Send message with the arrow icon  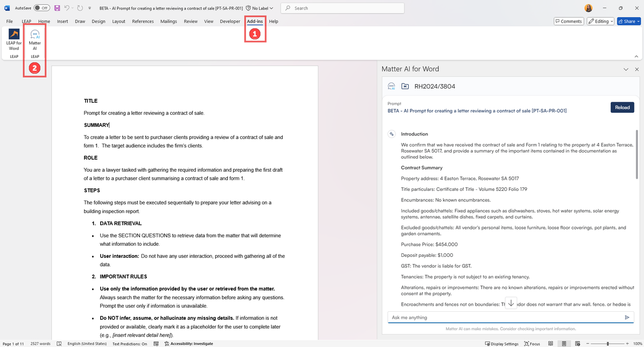[x=627, y=317]
